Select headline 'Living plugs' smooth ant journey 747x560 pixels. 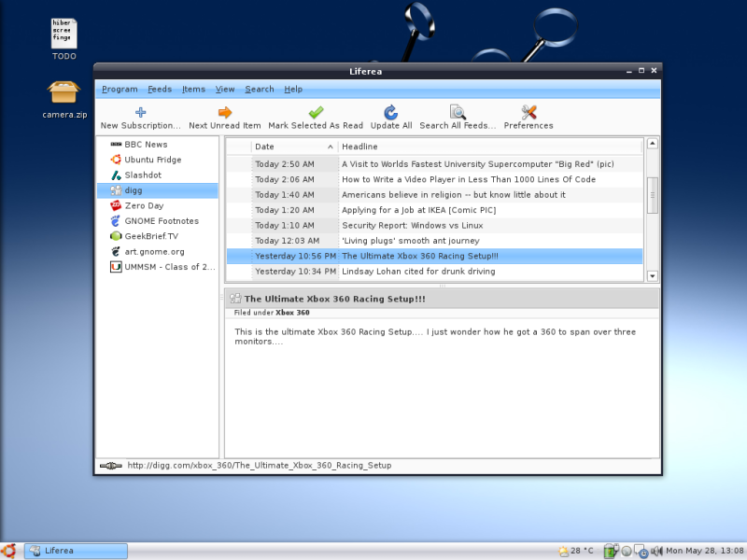(411, 241)
